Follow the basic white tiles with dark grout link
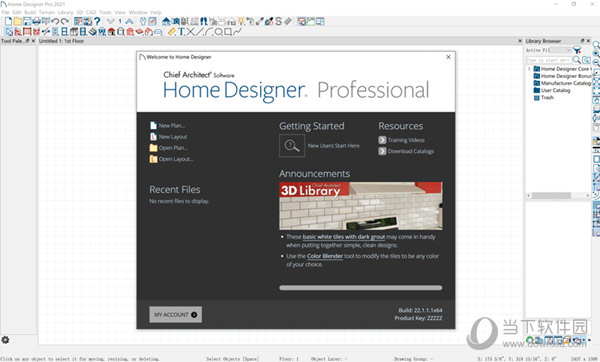600x362 pixels. tap(344, 237)
